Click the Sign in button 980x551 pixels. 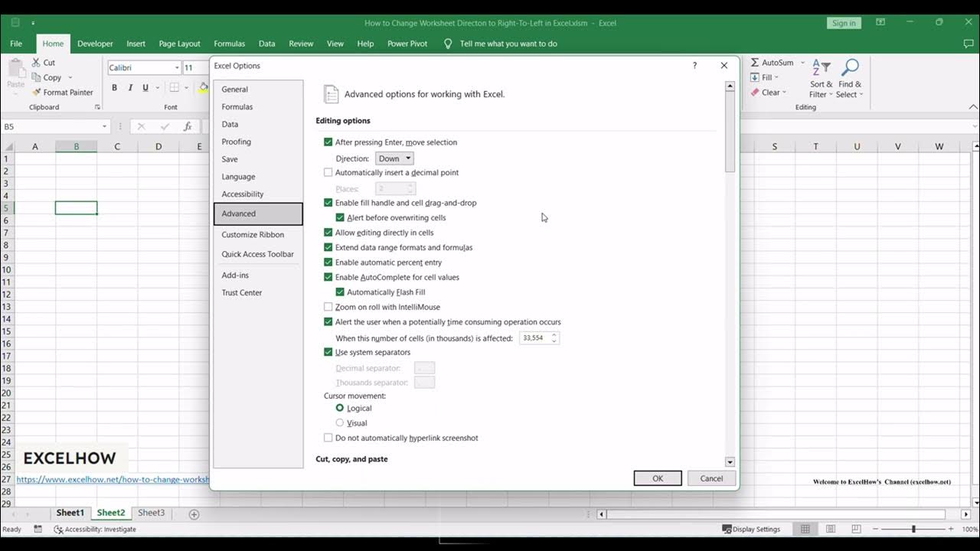coord(844,23)
